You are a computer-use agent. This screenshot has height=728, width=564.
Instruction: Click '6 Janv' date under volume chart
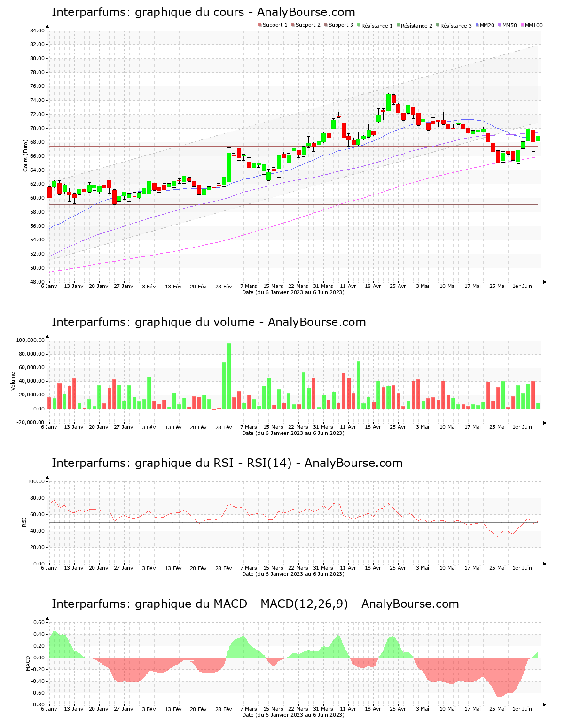pyautogui.click(x=49, y=427)
